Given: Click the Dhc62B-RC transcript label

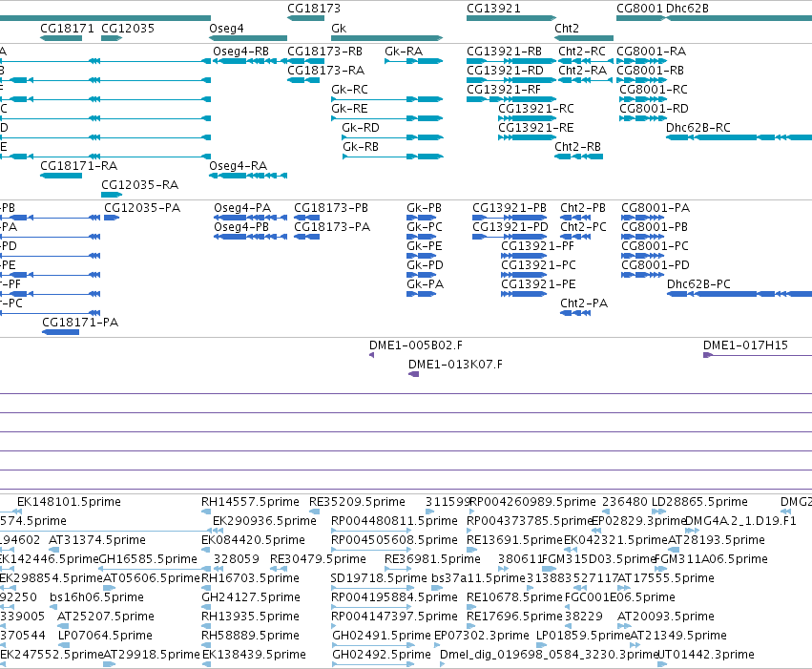Looking at the screenshot, I should coord(698,128).
